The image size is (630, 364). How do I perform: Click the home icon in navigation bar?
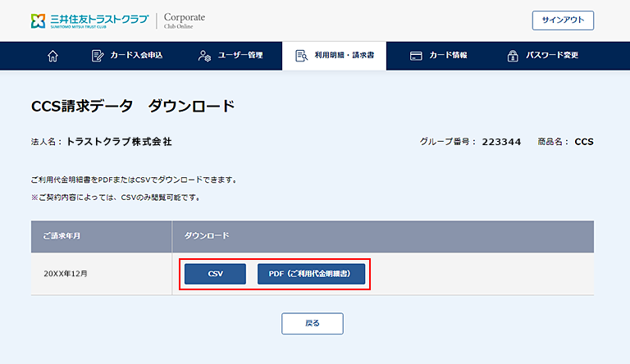point(52,56)
